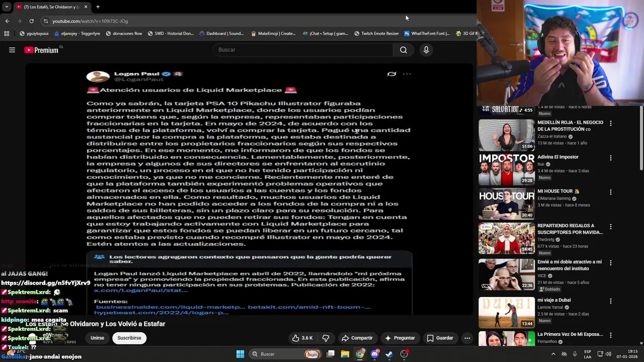The image size is (644, 362).
Task: Open the Windows Start menu
Action: [240, 354]
